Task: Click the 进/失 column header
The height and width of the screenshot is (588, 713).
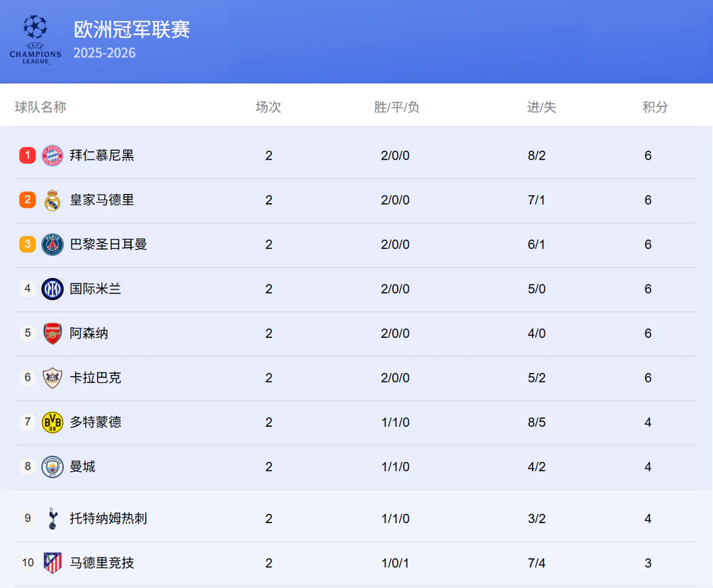Action: coord(541,107)
